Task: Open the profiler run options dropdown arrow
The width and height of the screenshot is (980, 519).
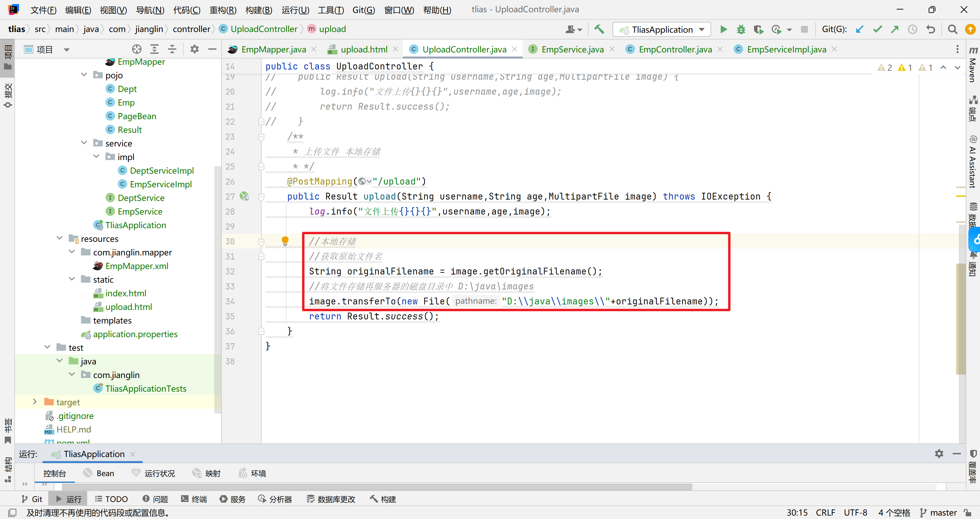Action: [789, 30]
